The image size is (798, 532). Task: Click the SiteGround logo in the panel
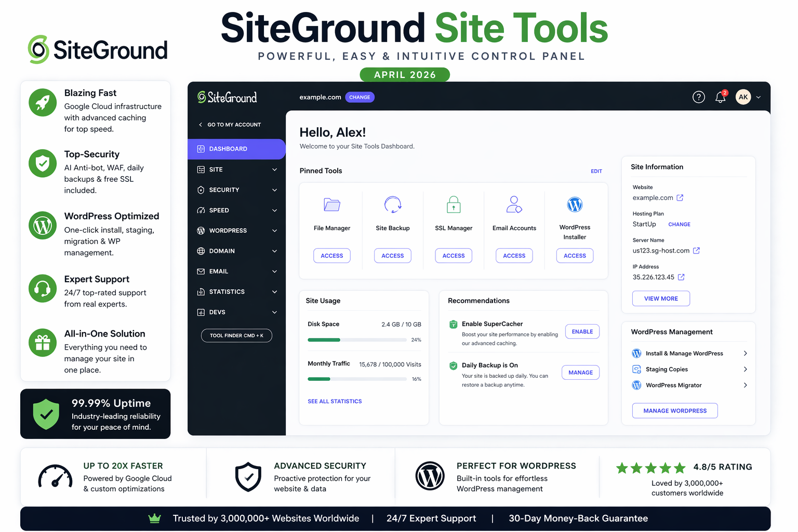227,97
